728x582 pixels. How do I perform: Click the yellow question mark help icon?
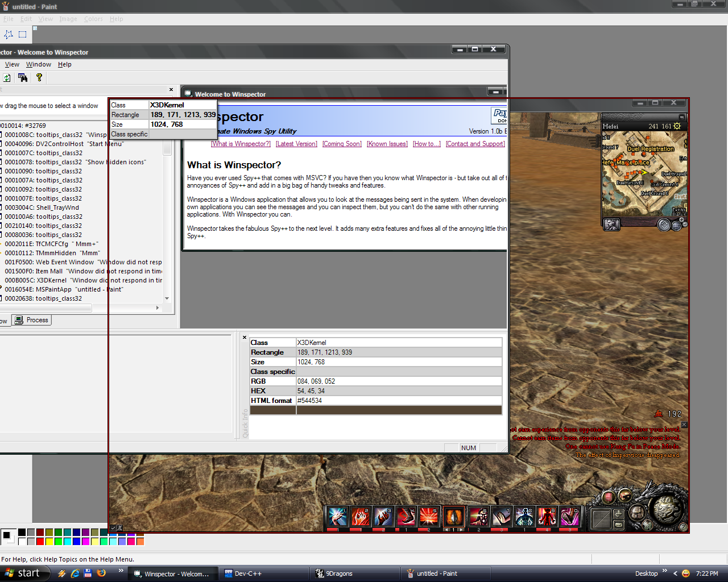click(x=39, y=78)
